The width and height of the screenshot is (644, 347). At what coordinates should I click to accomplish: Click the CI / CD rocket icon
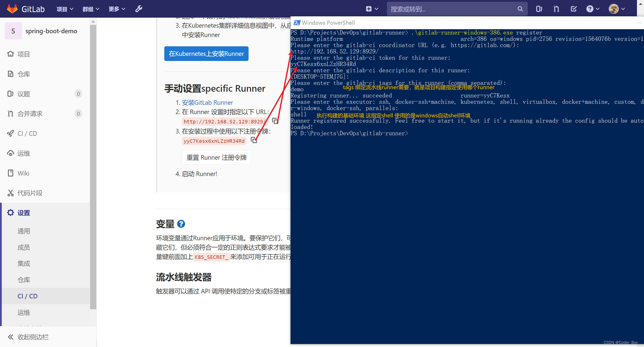click(11, 133)
